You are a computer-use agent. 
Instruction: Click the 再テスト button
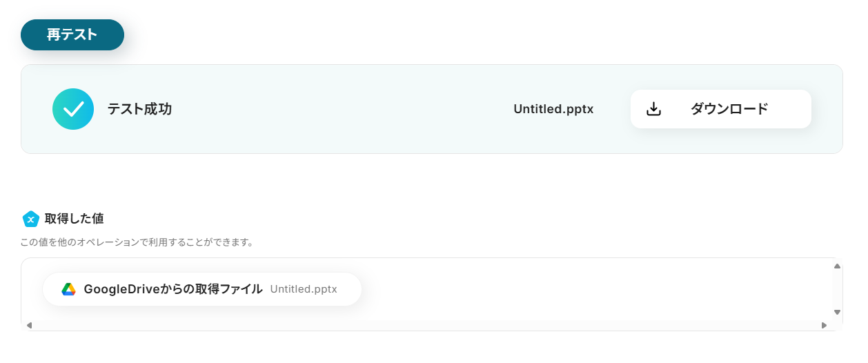click(x=72, y=35)
